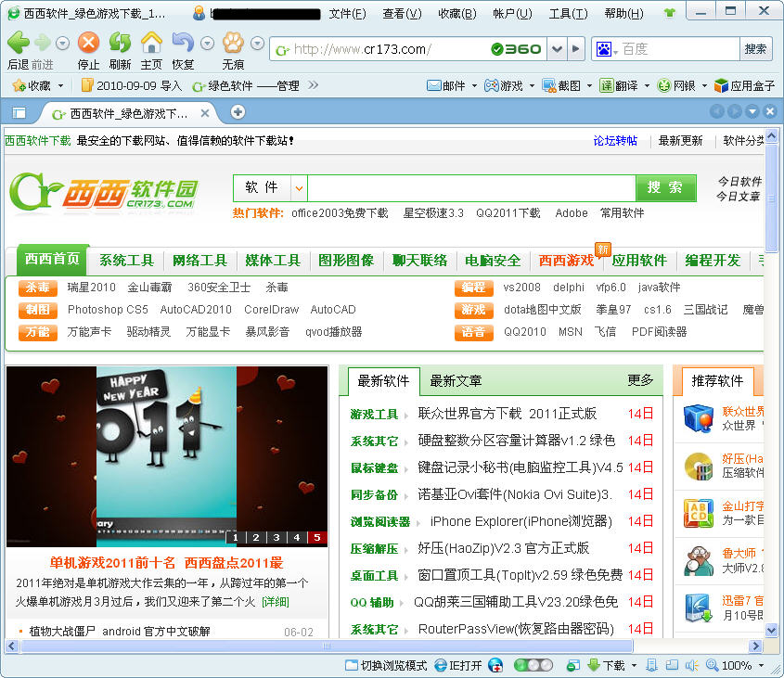Click the Back (后退) arrow icon
784x678 pixels.
18,44
